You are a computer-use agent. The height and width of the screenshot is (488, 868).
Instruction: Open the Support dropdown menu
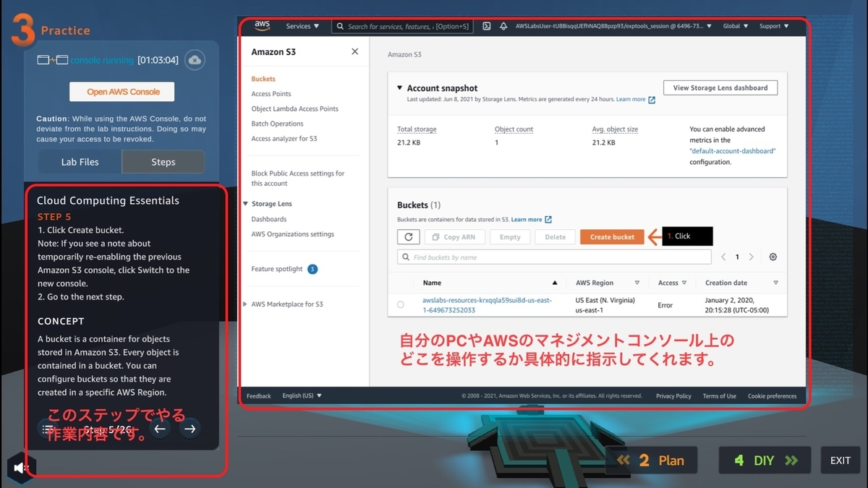774,26
